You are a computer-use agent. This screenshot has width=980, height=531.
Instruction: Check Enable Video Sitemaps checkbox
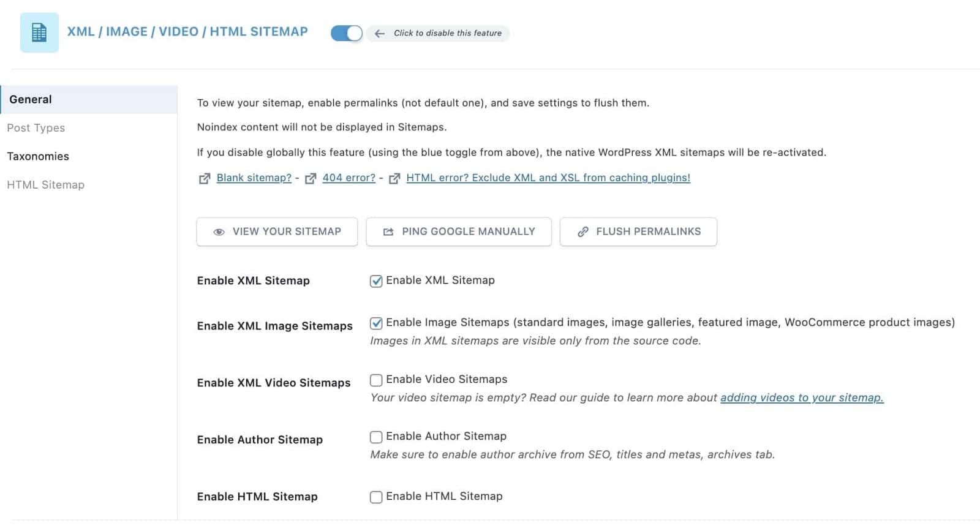376,380
